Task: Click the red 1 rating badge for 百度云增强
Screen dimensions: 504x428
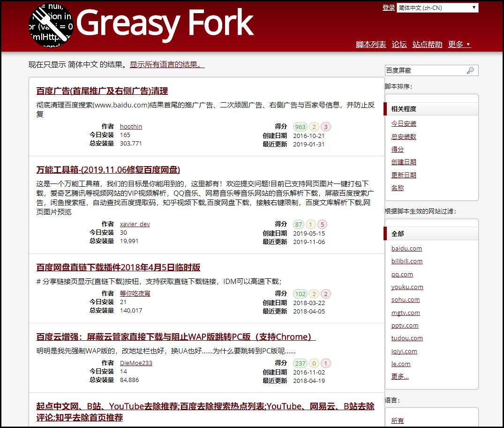Action: [x=325, y=363]
